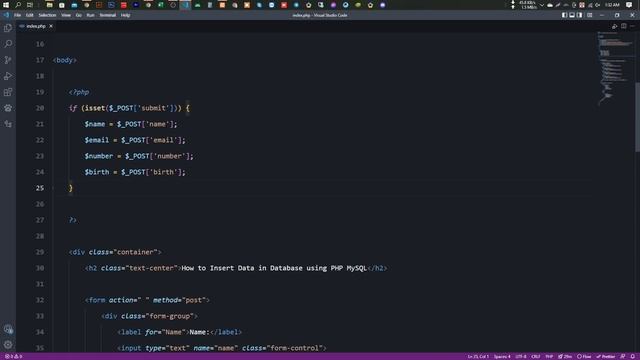Screen dimensions: 640x360
Task: Open the Manage gear in the activity bar
Action: [x=8, y=345]
